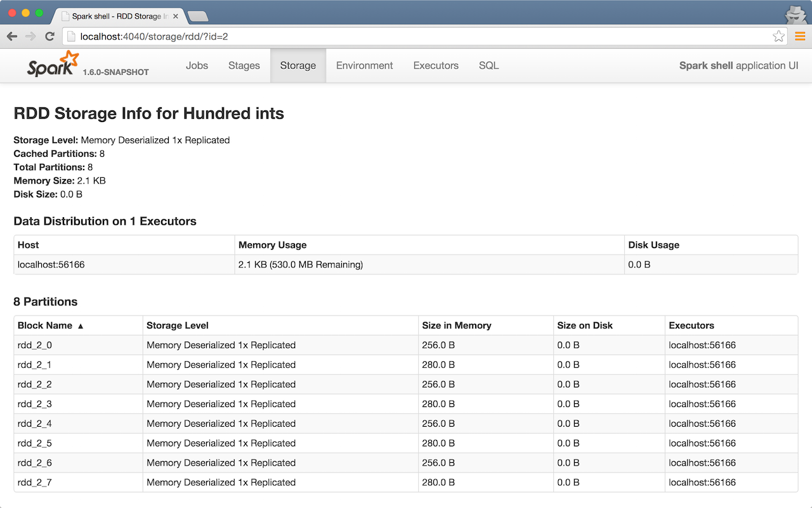Click the browser back arrow
The height and width of the screenshot is (508, 812).
click(x=12, y=37)
